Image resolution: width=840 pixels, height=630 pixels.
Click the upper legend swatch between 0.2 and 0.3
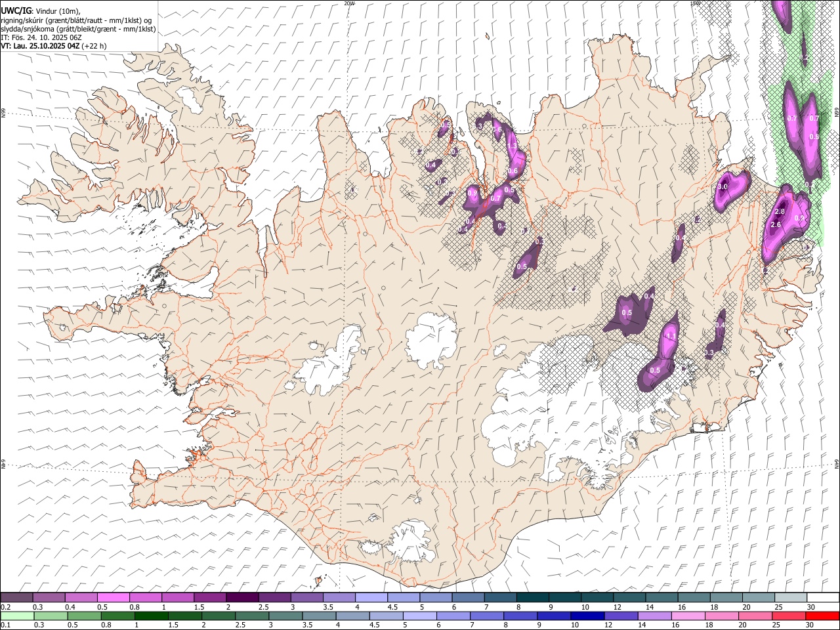(17, 597)
